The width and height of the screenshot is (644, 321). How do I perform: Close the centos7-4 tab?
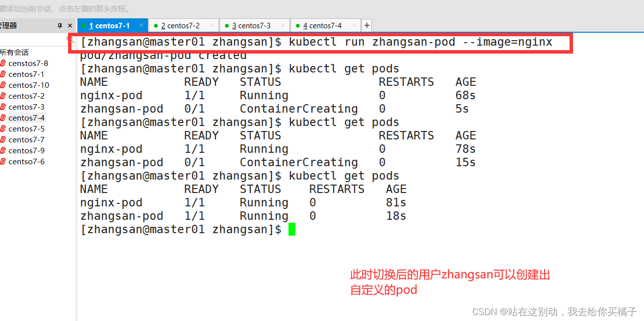coord(354,25)
